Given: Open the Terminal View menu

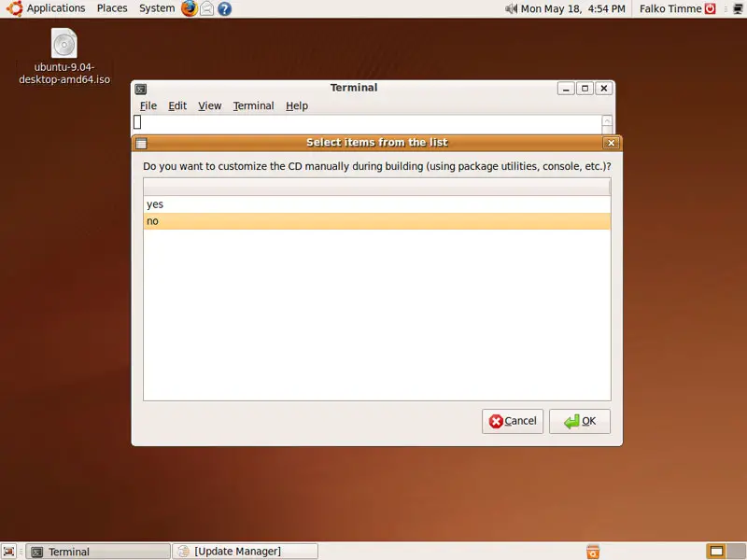Looking at the screenshot, I should click(209, 105).
